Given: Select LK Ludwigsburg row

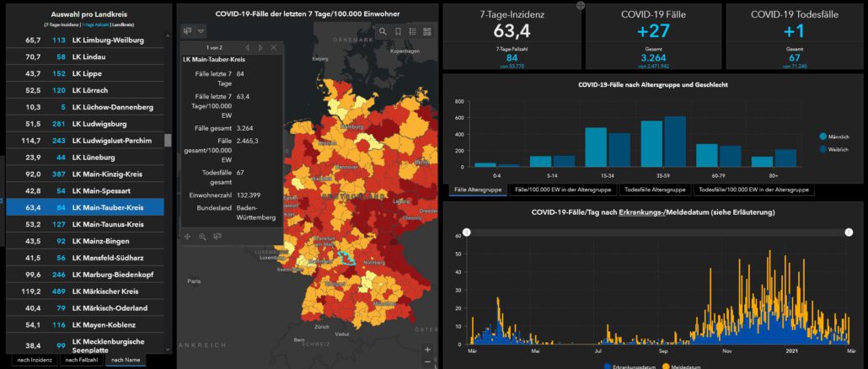Looking at the screenshot, I should pos(85,124).
